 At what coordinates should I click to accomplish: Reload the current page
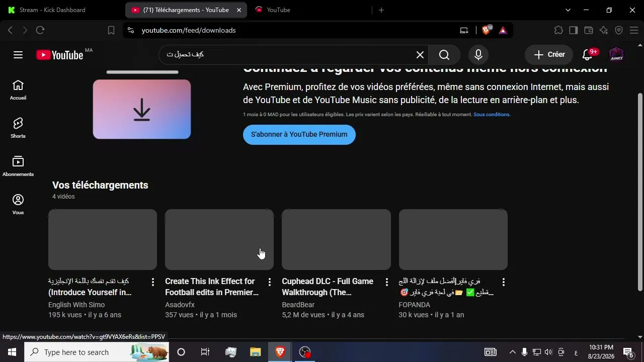point(40,30)
